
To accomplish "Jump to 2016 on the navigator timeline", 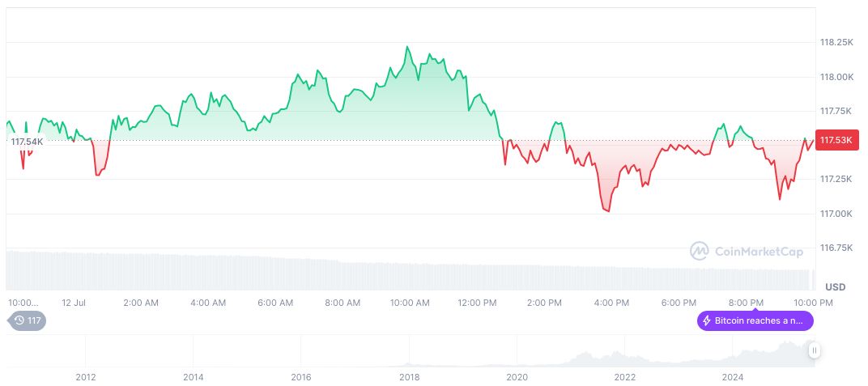I will tap(301, 377).
